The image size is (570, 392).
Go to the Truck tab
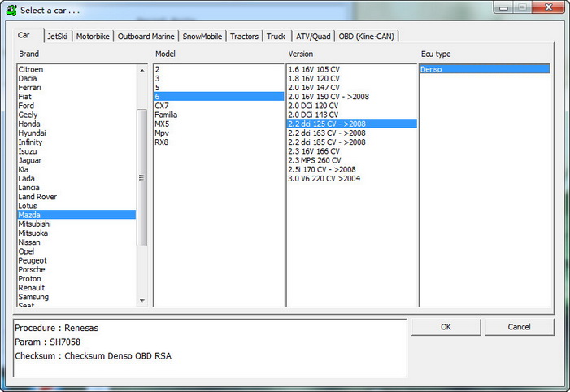click(x=276, y=37)
